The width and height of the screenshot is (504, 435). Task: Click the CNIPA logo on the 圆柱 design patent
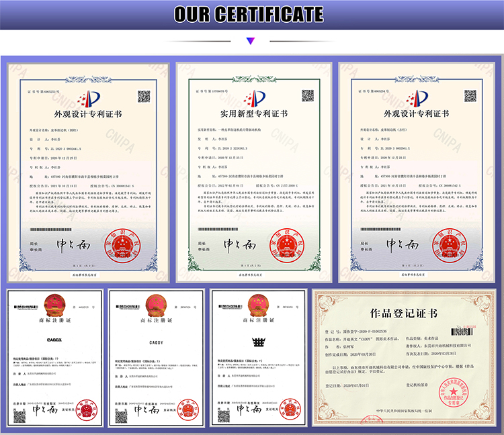[89, 99]
